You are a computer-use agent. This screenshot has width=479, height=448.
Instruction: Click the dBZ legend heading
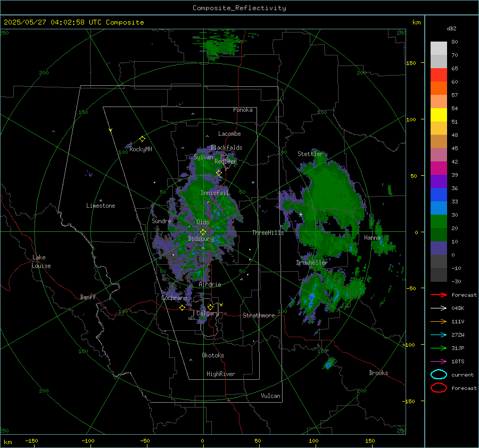(451, 28)
